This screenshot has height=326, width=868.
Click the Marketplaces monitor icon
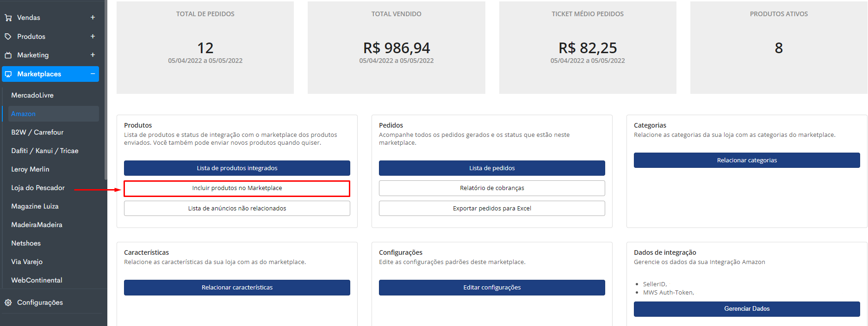tap(8, 74)
